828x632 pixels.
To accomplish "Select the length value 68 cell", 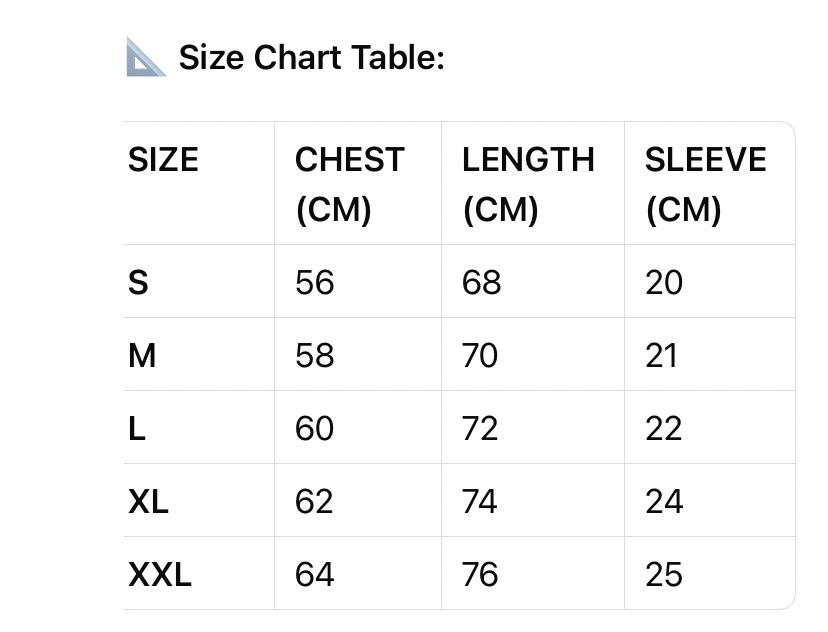I will click(480, 283).
